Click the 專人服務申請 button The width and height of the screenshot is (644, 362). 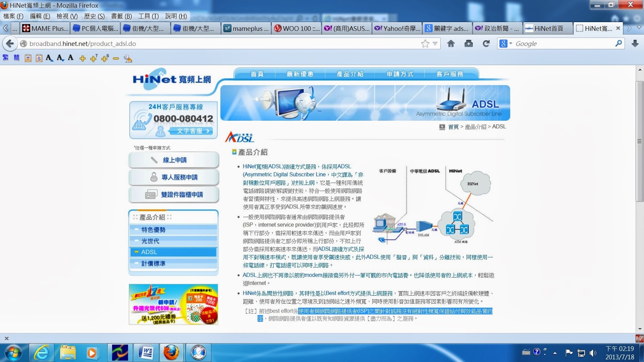point(174,177)
